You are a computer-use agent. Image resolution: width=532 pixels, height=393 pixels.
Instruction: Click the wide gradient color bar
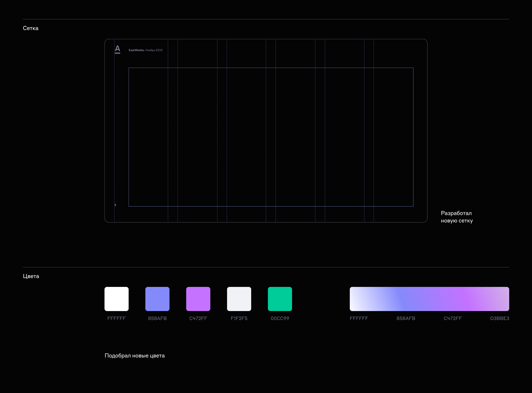point(429,299)
